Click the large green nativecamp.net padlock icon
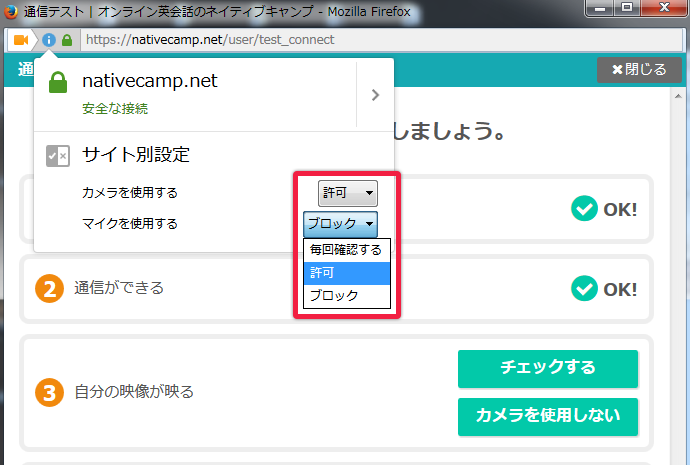The height and width of the screenshot is (465, 690). pos(58,83)
